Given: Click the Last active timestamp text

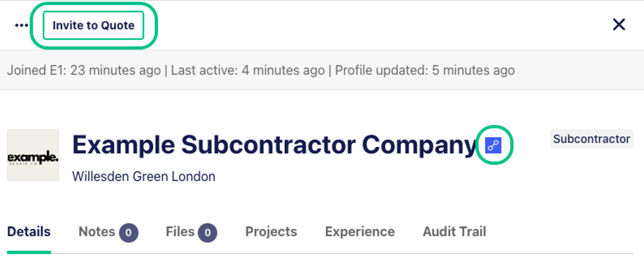Looking at the screenshot, I should 248,70.
